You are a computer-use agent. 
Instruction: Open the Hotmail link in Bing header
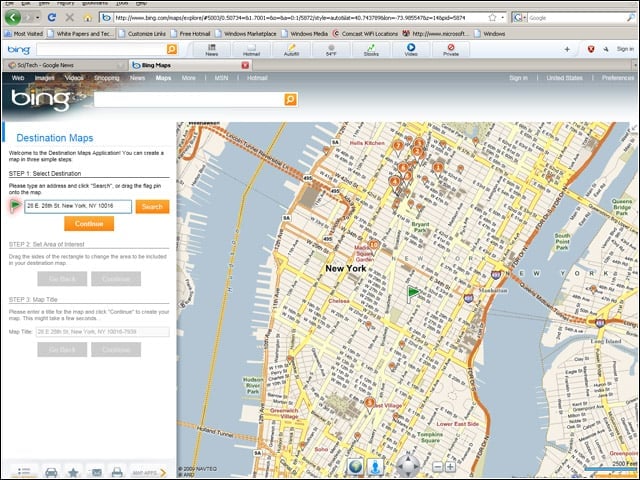257,78
